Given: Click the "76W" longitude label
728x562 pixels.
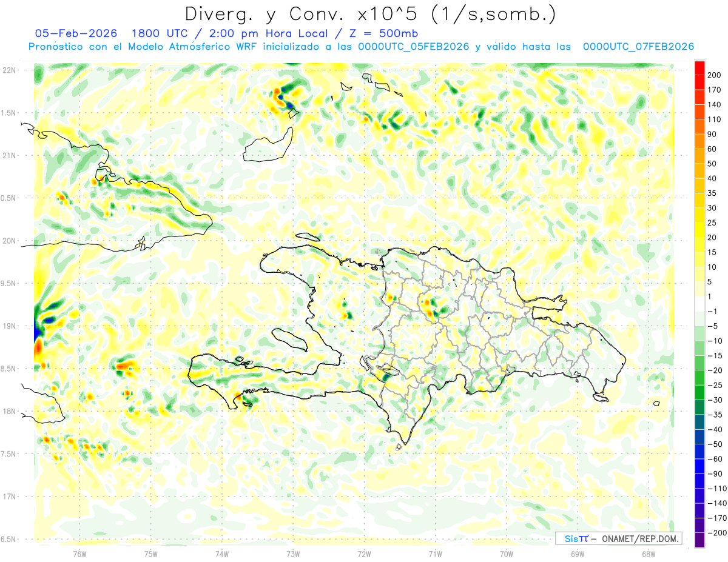Looking at the screenshot, I should pyautogui.click(x=79, y=553).
